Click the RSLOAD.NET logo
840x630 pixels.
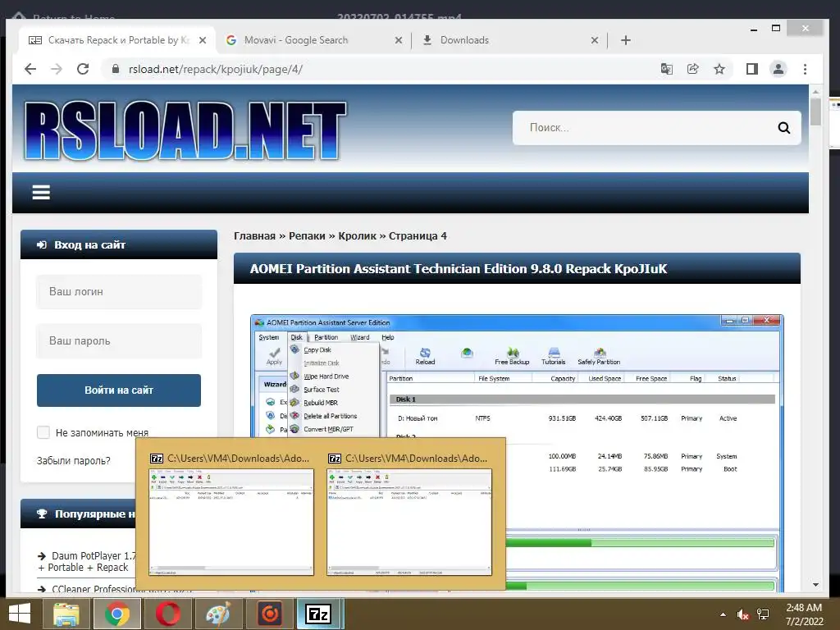point(185,130)
